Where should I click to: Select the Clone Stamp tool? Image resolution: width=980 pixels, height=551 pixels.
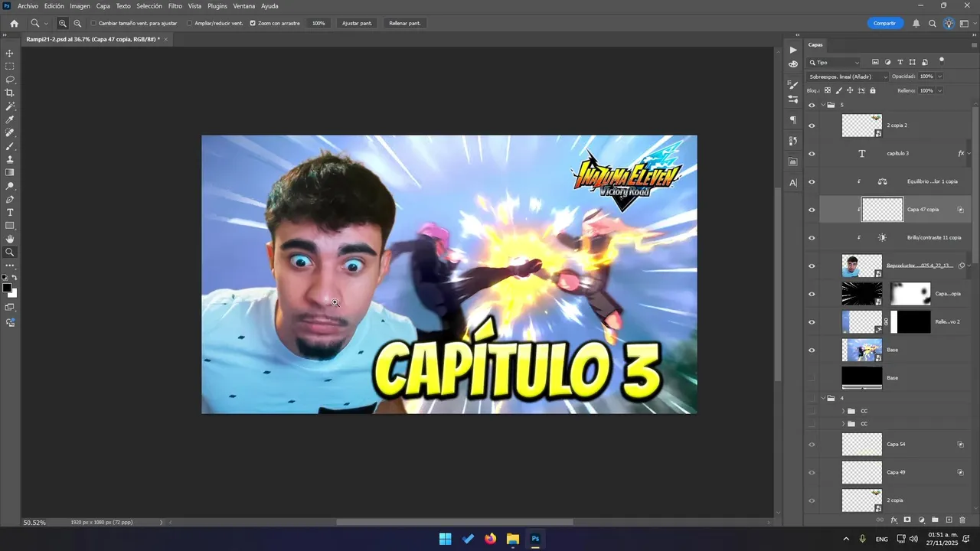click(10, 159)
